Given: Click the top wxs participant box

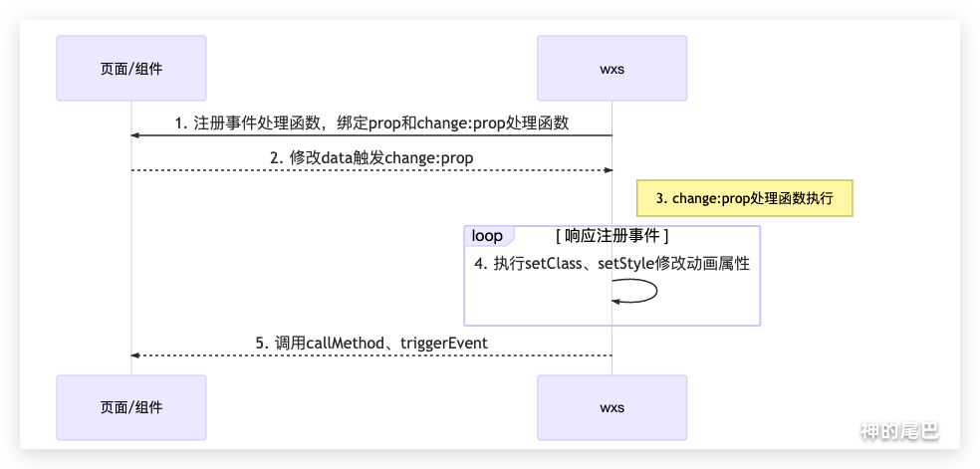Looking at the screenshot, I should point(612,68).
